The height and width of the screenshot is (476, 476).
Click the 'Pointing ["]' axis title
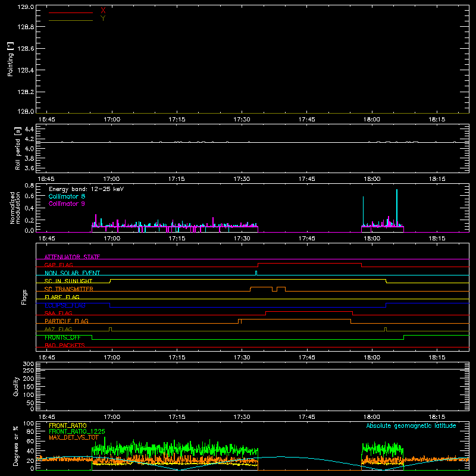[x=10, y=59]
